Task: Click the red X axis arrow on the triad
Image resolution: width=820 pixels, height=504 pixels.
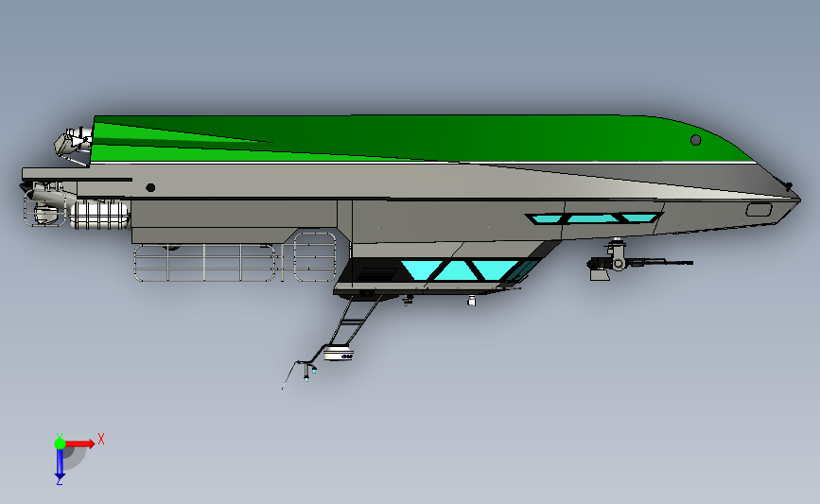Action: point(79,443)
